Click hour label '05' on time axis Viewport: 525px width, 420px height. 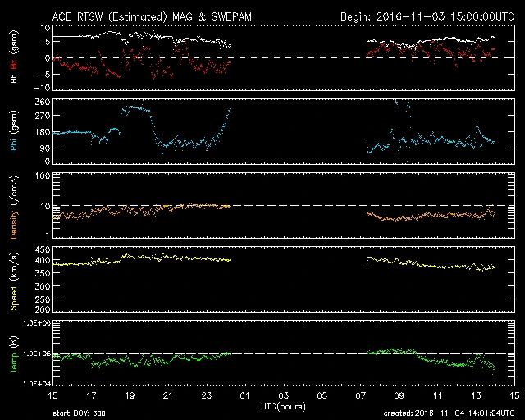click(322, 396)
